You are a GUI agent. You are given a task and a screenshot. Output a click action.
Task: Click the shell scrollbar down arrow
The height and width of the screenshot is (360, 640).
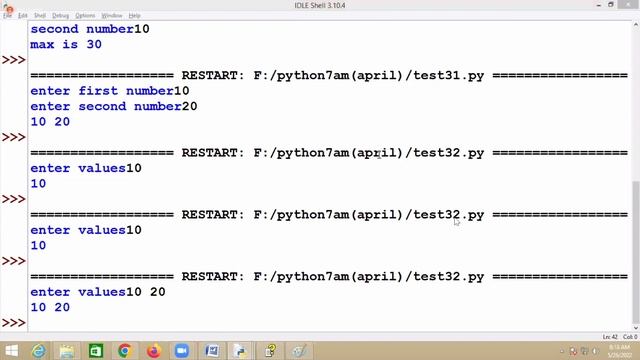(636, 328)
